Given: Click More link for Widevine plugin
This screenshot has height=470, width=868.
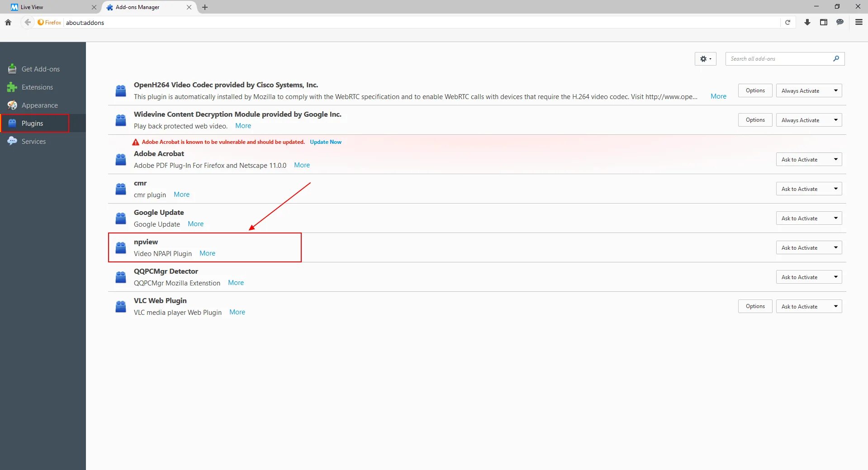Looking at the screenshot, I should [x=243, y=126].
